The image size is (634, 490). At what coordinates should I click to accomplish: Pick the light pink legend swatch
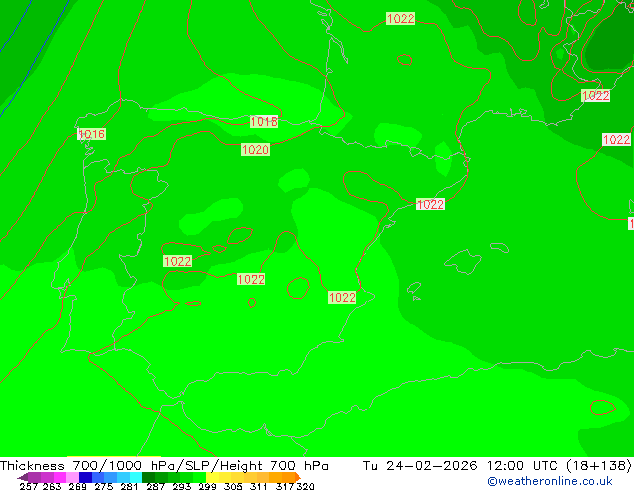(73, 477)
